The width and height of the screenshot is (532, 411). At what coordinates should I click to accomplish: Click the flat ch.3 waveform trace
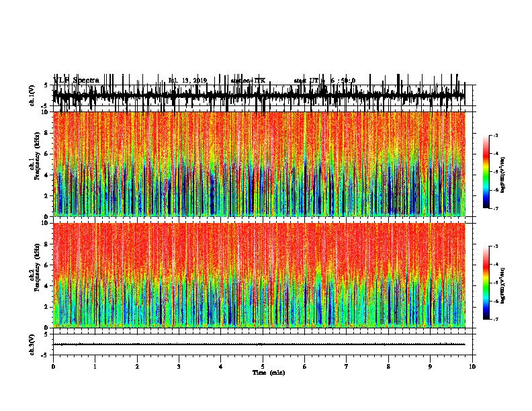click(259, 345)
